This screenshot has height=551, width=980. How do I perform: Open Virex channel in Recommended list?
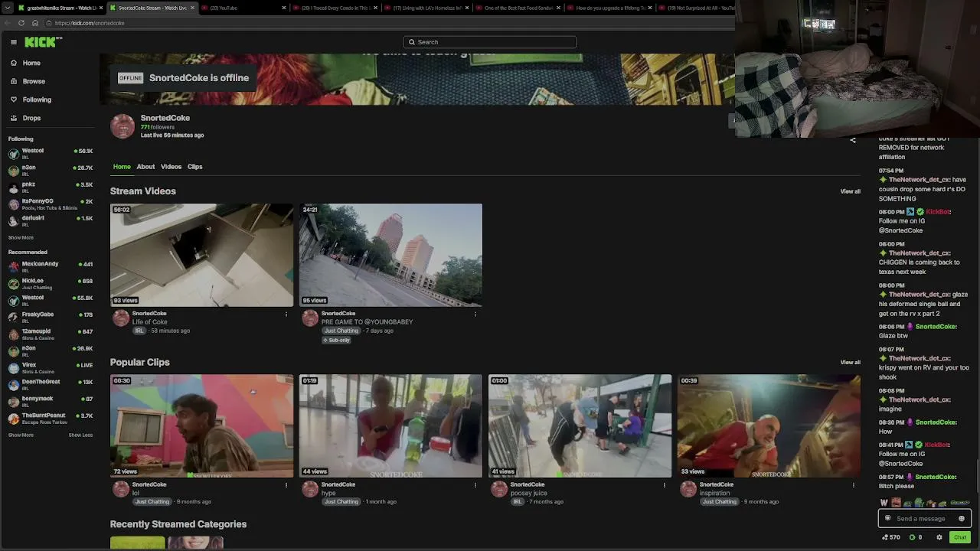(50, 368)
